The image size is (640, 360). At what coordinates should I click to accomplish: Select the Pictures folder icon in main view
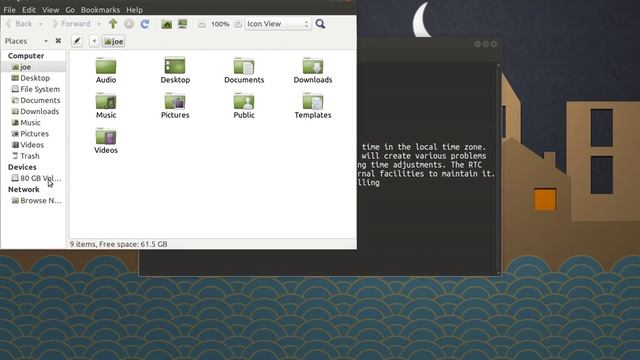pyautogui.click(x=175, y=101)
